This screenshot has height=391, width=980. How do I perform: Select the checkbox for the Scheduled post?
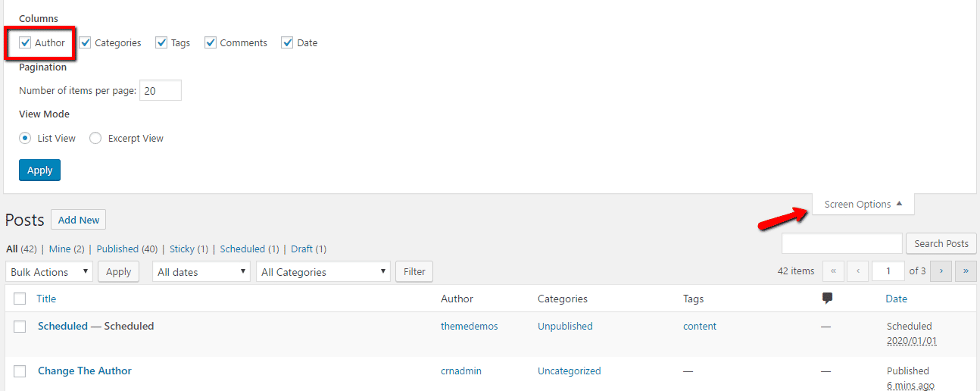pos(20,327)
